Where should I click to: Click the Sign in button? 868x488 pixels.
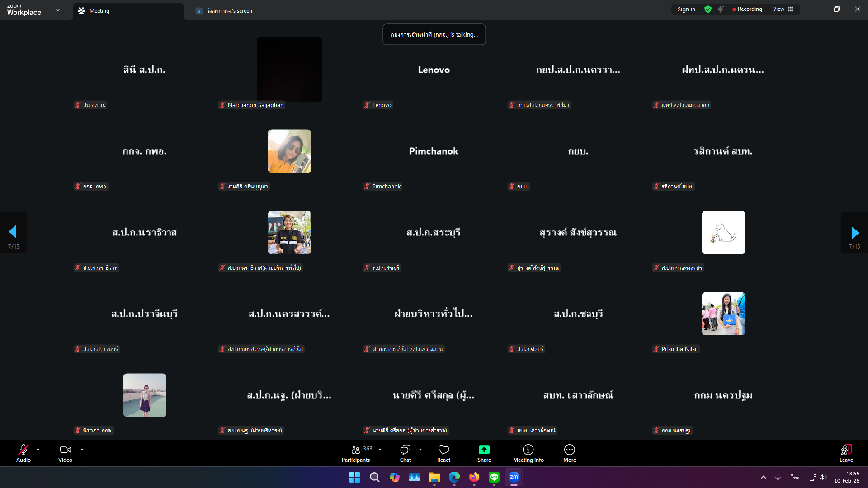pos(686,9)
